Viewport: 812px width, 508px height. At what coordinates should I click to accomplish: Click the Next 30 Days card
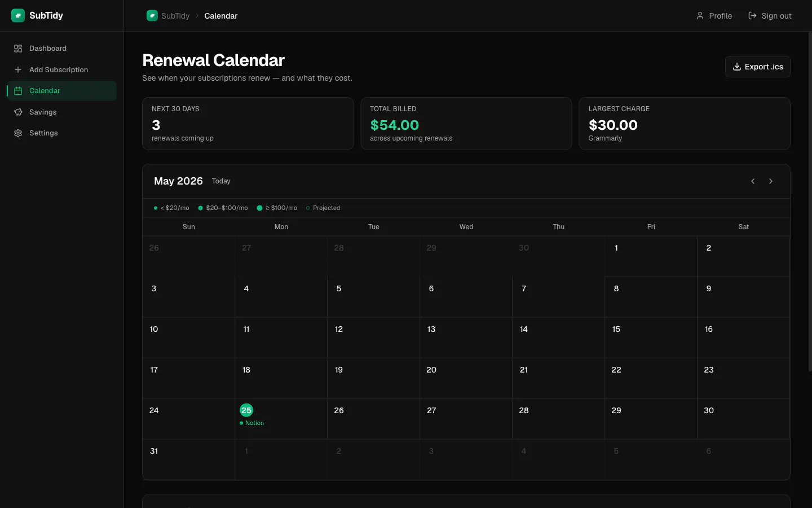point(248,124)
